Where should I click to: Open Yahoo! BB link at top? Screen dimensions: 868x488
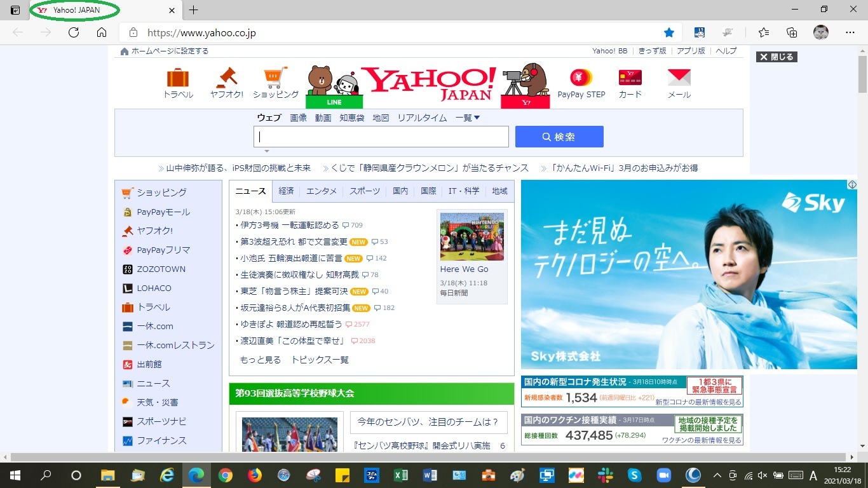609,51
